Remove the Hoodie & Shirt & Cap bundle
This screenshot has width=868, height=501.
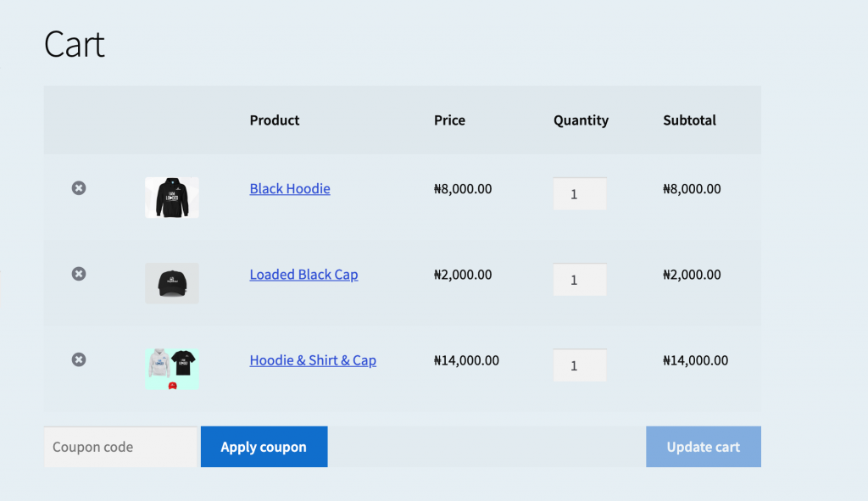79,359
